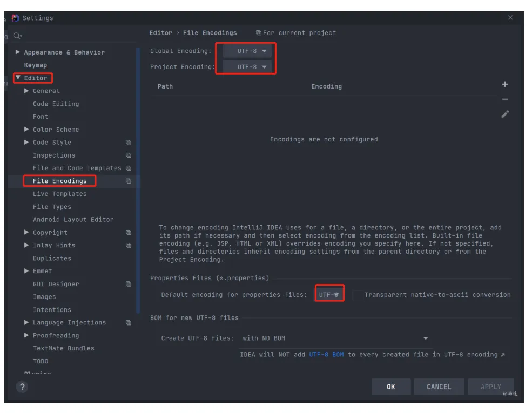Open Font settings page

41,117
